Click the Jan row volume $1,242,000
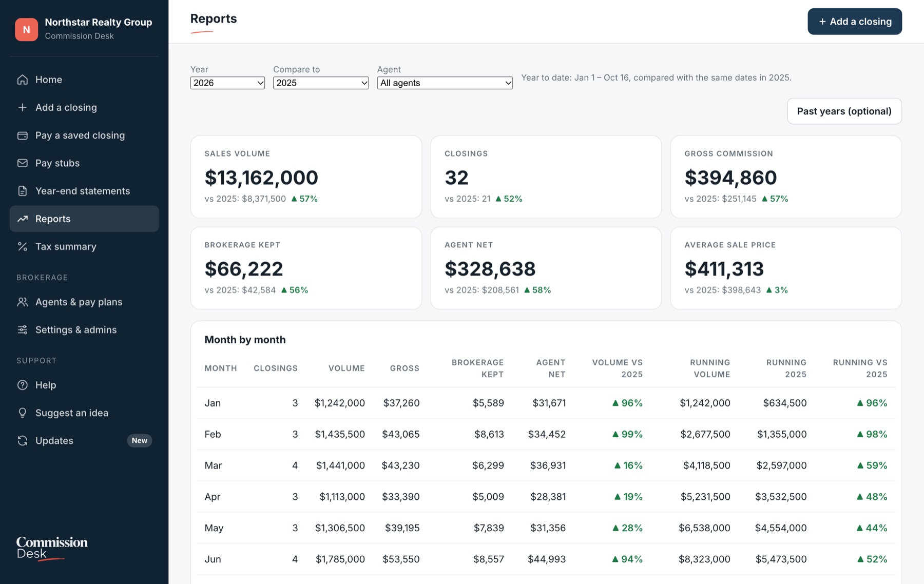The height and width of the screenshot is (584, 924). point(339,403)
